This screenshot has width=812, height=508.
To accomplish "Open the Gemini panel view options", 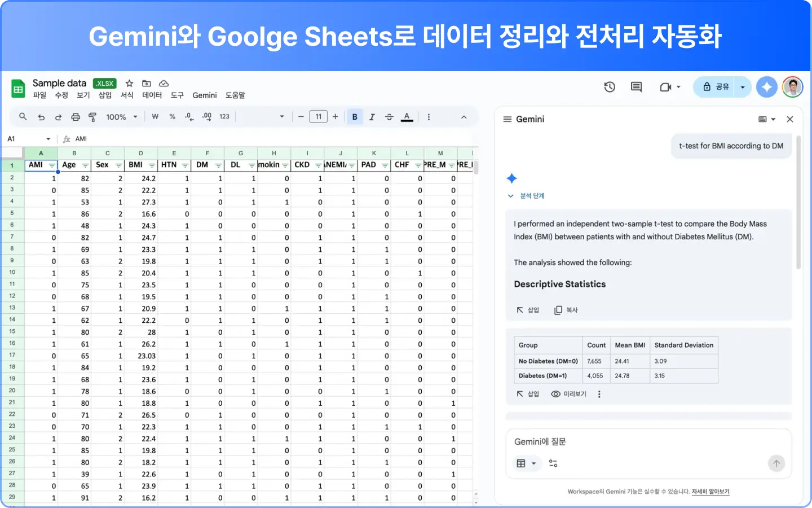I will 767,119.
